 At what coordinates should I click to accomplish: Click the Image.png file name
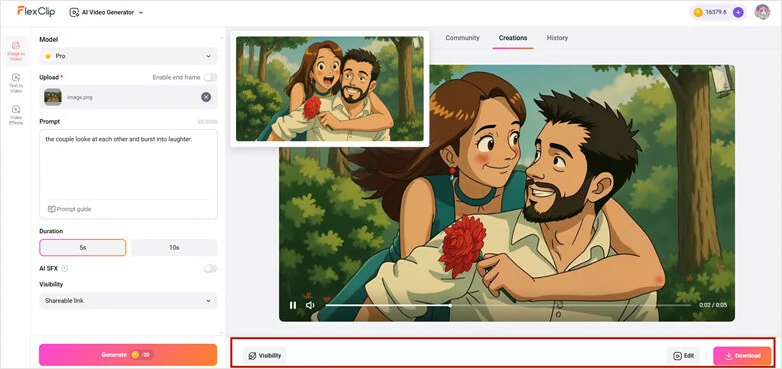point(80,98)
